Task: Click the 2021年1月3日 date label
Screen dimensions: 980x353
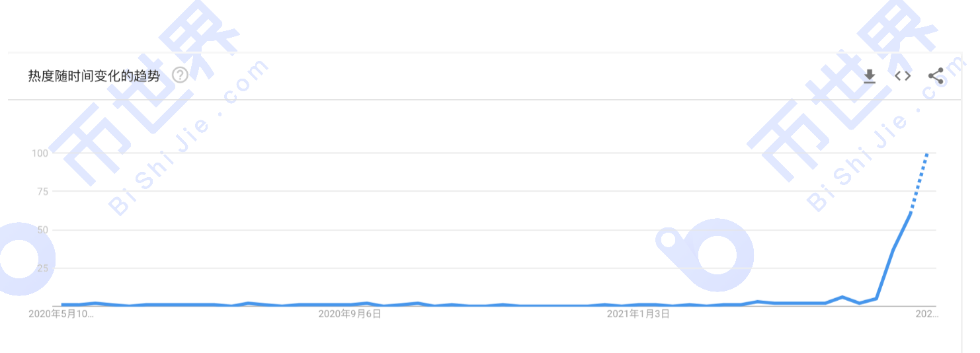Action: 638,314
